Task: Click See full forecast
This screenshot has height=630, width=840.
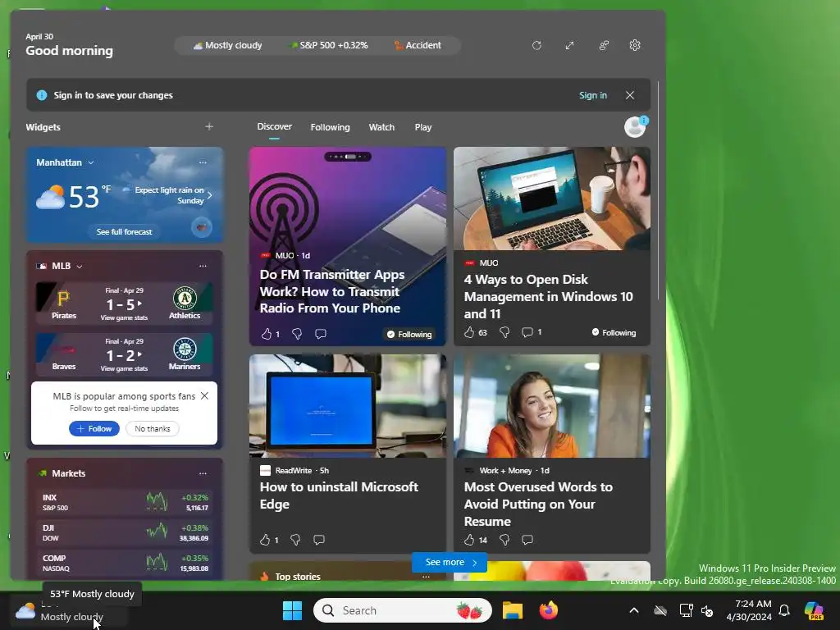Action: (x=125, y=231)
